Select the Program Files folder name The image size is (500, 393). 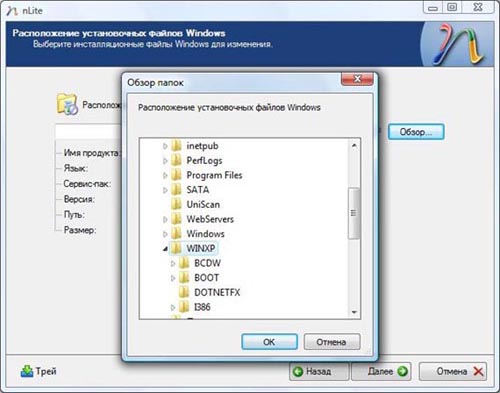coord(214,175)
